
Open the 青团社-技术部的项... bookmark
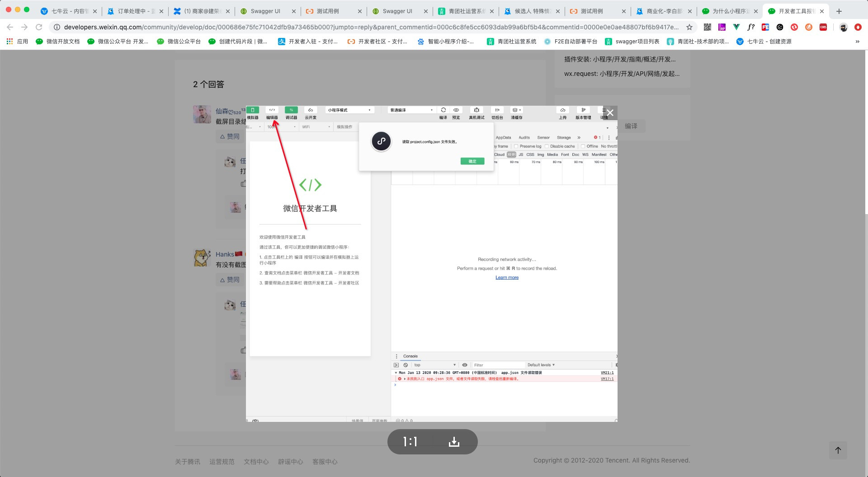pyautogui.click(x=698, y=42)
